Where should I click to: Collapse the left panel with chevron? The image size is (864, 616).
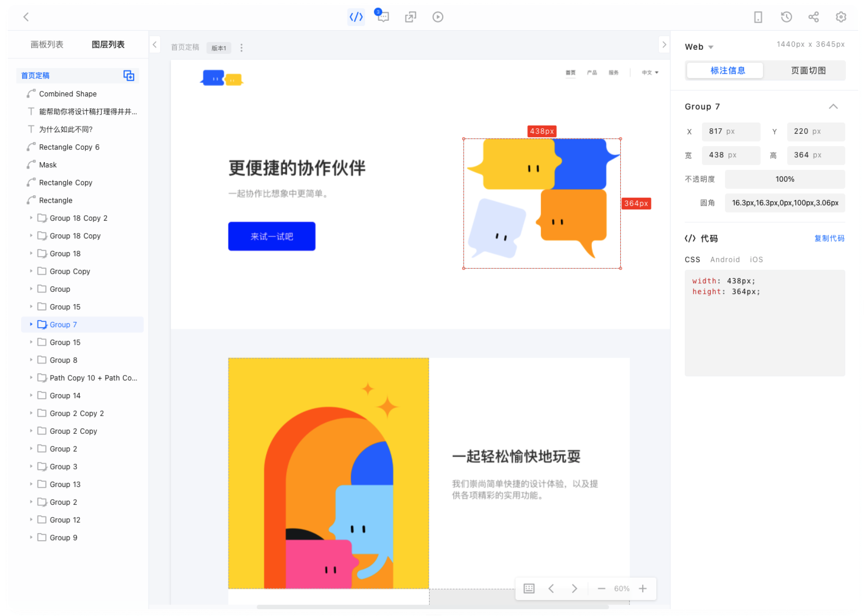pos(154,45)
